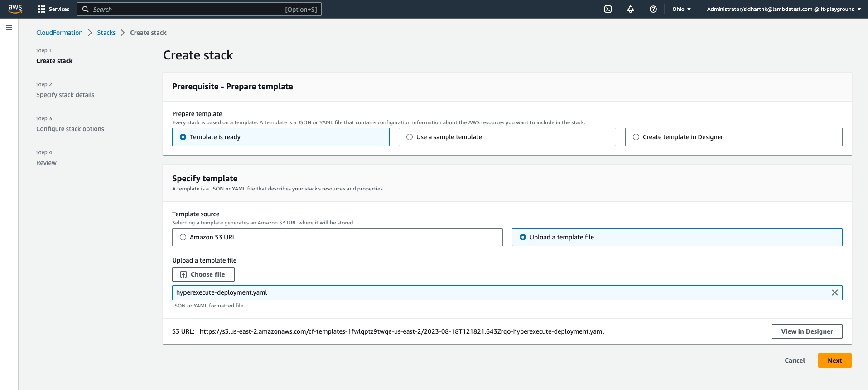
Task: Open the Services grid menu
Action: coord(53,9)
